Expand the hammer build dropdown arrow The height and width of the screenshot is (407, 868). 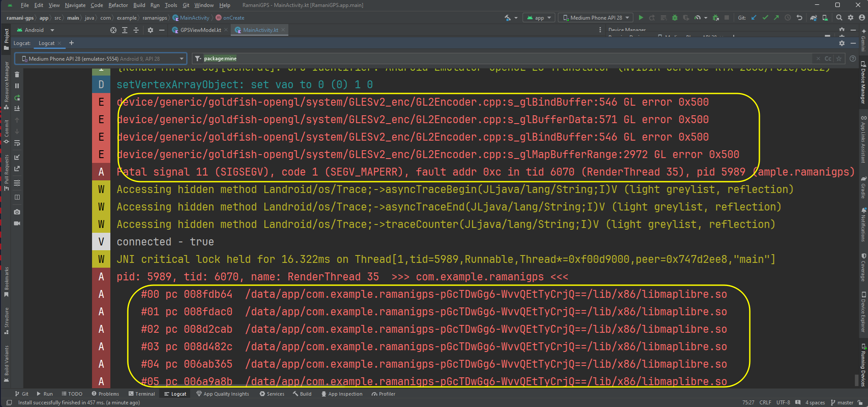516,18
